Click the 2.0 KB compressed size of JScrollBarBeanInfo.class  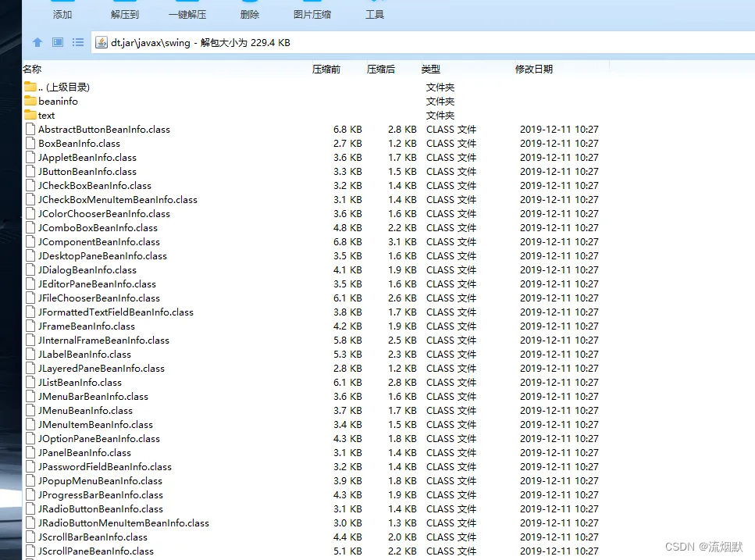tap(402, 537)
